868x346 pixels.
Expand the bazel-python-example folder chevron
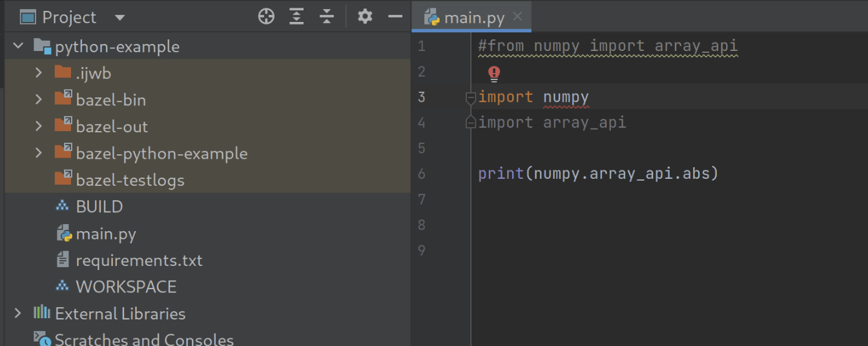(x=39, y=153)
